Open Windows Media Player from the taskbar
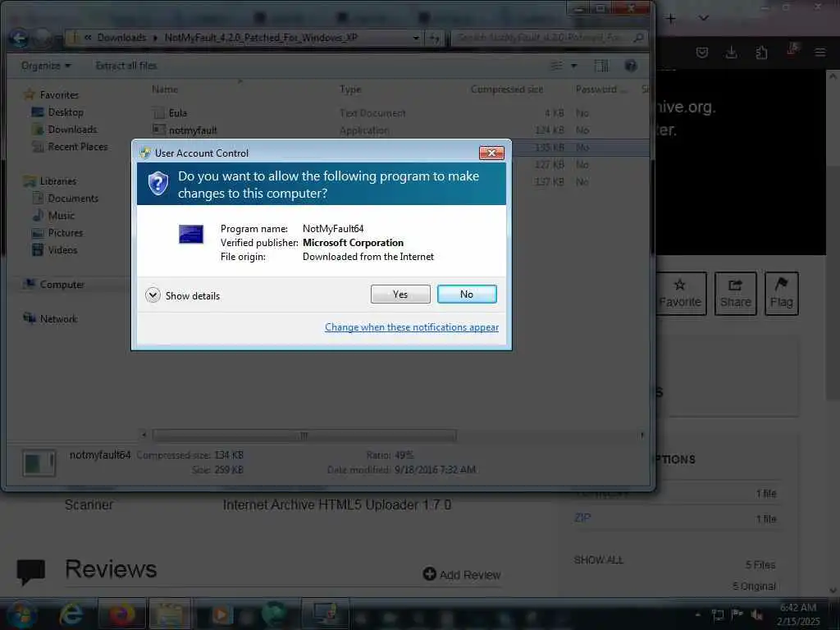This screenshot has height=630, width=840. [x=220, y=614]
